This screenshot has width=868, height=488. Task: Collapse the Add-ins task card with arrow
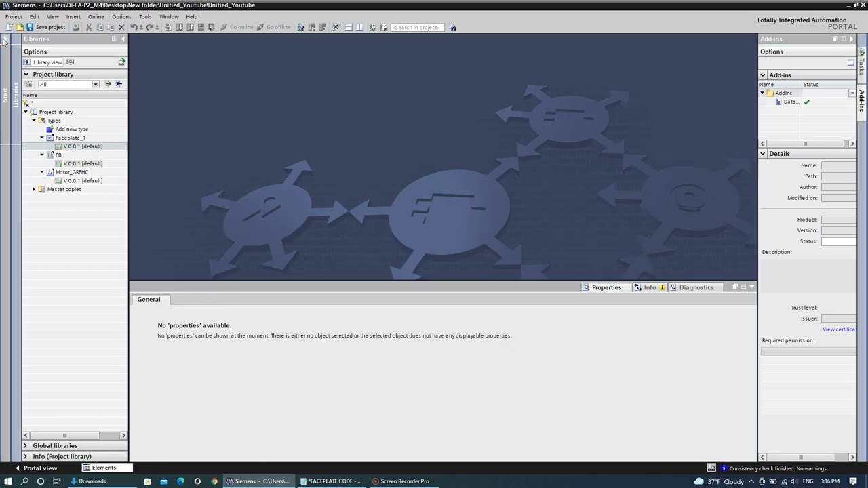pyautogui.click(x=852, y=39)
